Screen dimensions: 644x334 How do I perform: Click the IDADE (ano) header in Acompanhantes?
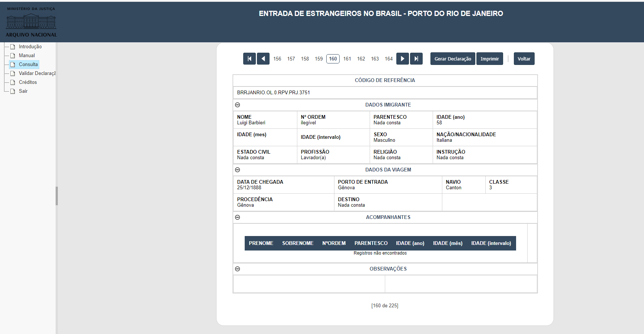pyautogui.click(x=410, y=243)
